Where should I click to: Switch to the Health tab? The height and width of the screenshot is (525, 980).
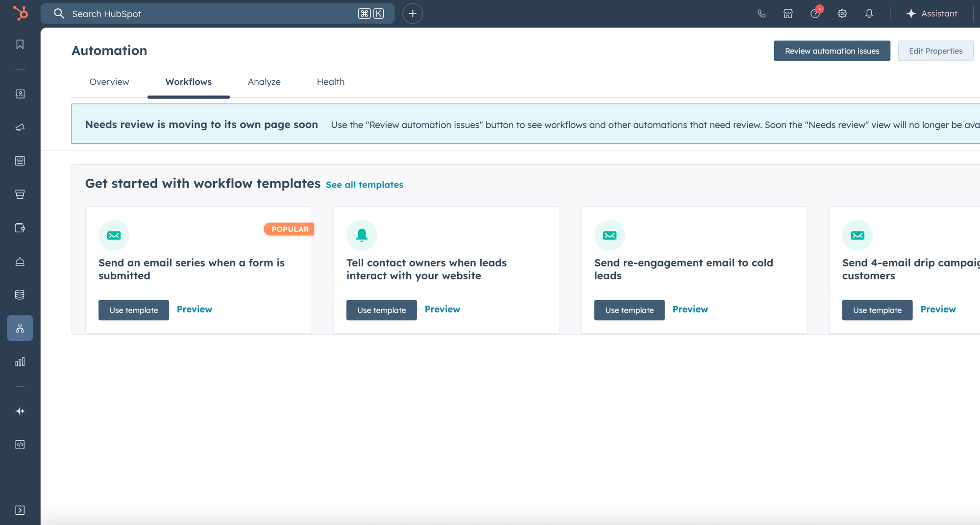[331, 82]
